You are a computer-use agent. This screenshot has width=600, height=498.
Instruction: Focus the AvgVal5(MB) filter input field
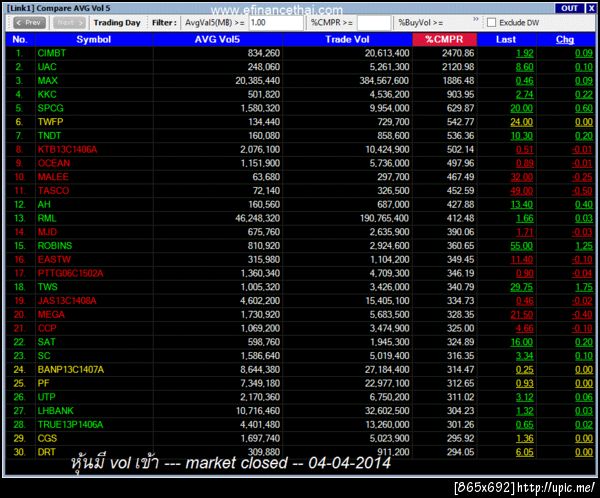(276, 23)
